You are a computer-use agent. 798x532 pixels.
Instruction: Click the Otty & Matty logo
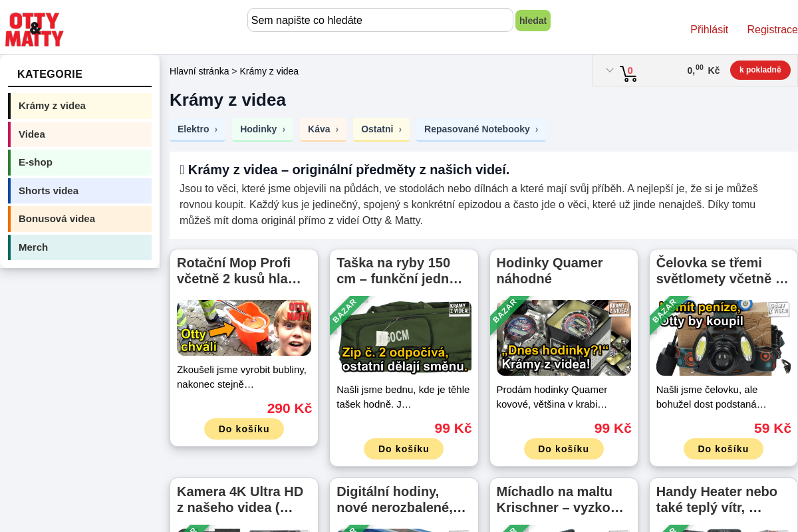tap(35, 29)
